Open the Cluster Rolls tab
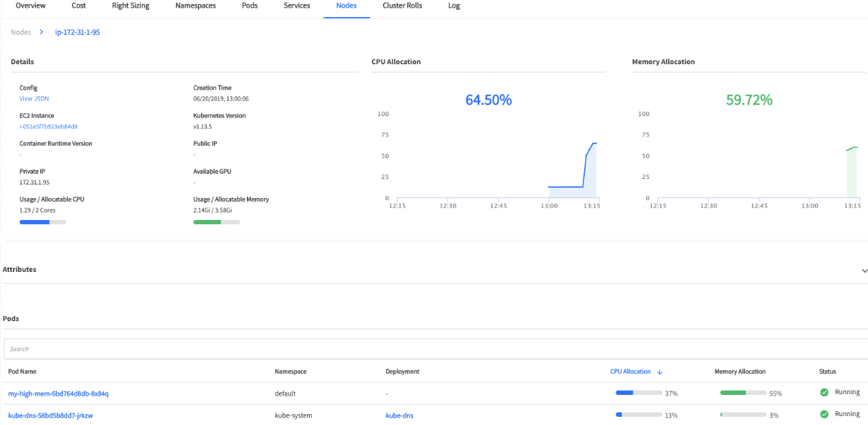The height and width of the screenshot is (425, 868). [402, 5]
